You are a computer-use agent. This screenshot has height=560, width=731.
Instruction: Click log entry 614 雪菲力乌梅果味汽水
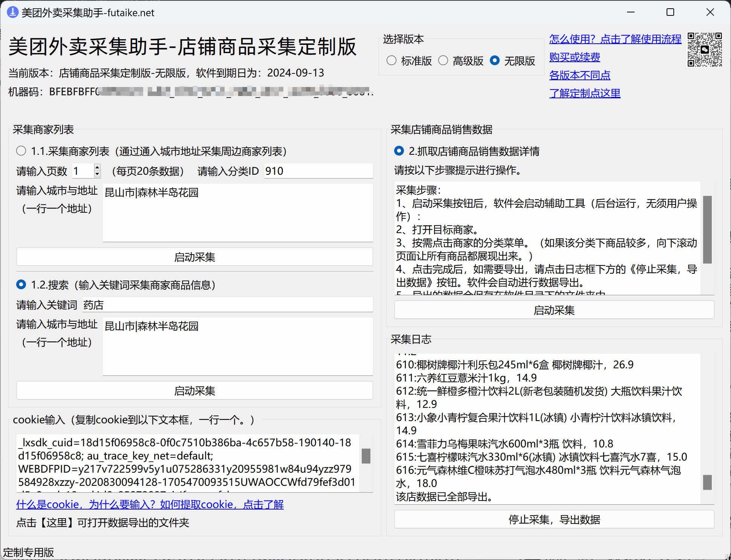point(505,444)
